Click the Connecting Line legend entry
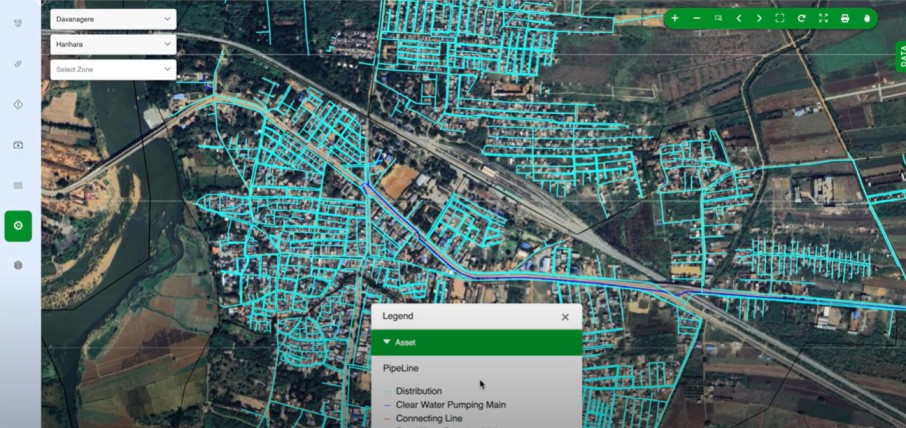Screen dimensions: 906x428 pyautogui.click(x=429, y=418)
